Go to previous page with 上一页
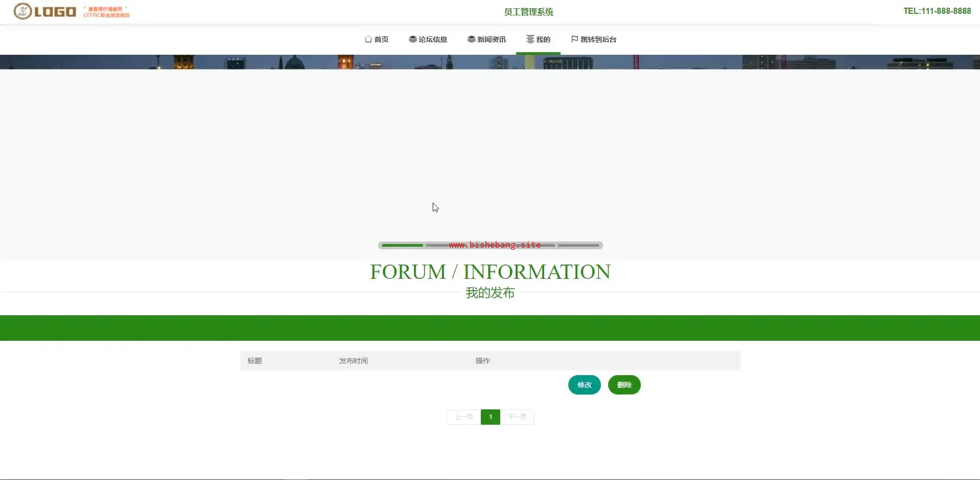This screenshot has width=980, height=480. [x=464, y=417]
